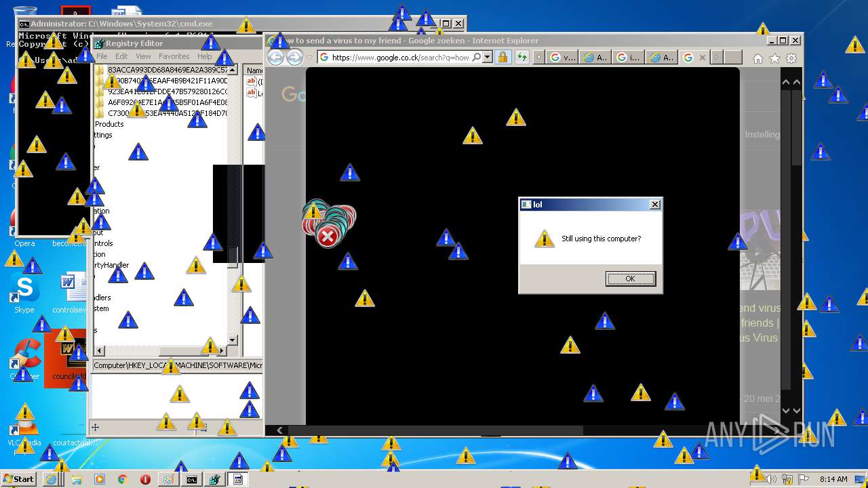Open the Start menu
Image resolution: width=868 pixels, height=488 pixels.
pyautogui.click(x=18, y=479)
